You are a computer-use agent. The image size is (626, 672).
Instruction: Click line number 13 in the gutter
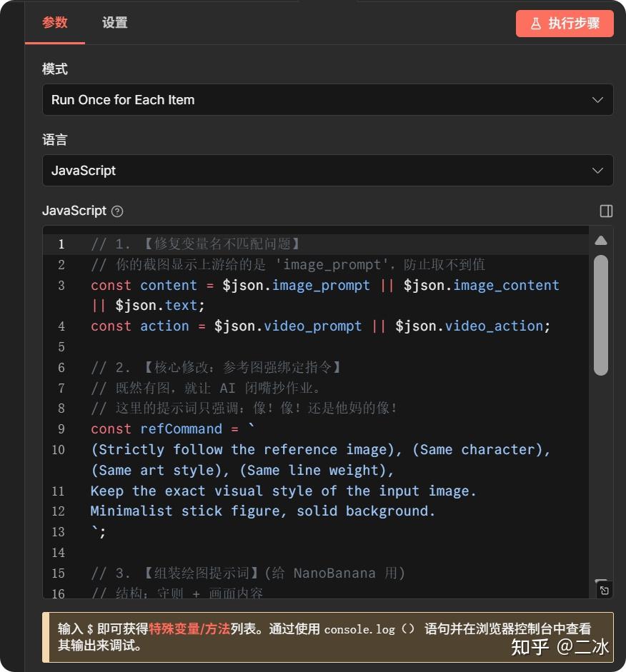coord(58,532)
